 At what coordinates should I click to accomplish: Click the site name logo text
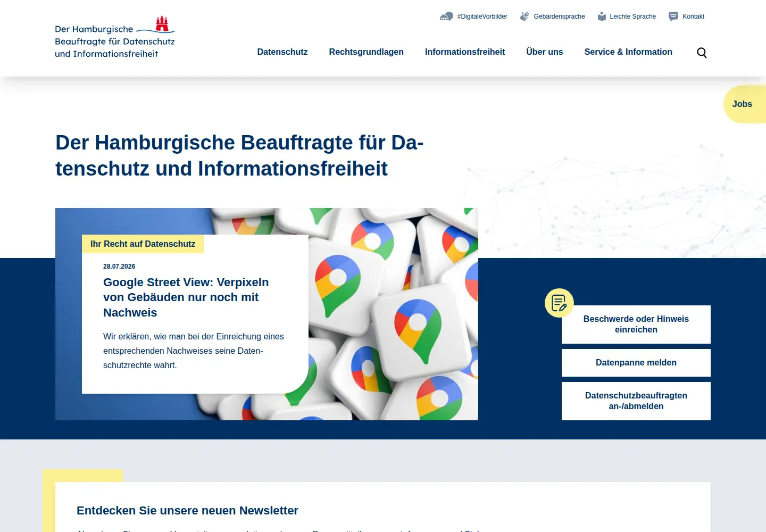pos(114,41)
